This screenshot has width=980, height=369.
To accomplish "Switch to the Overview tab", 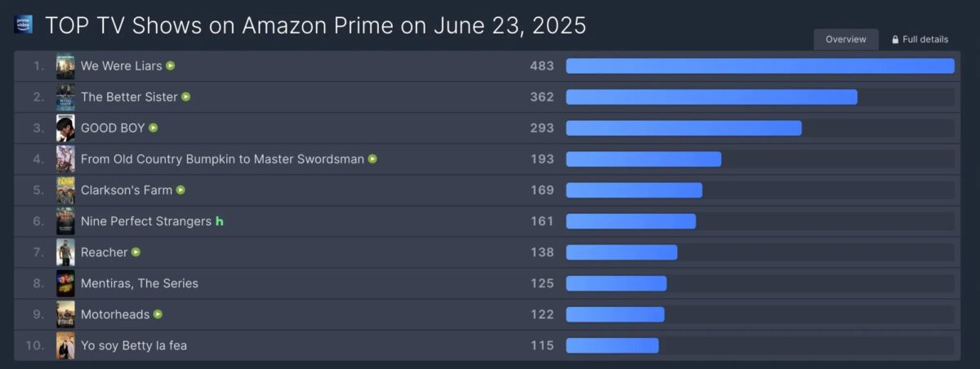I will (845, 39).
